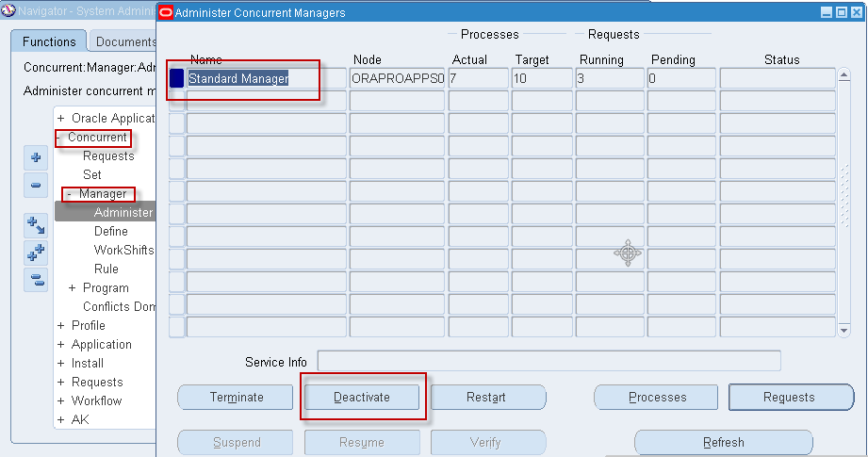
Task: Click the Expand (plus) navigator icon
Action: [x=35, y=158]
